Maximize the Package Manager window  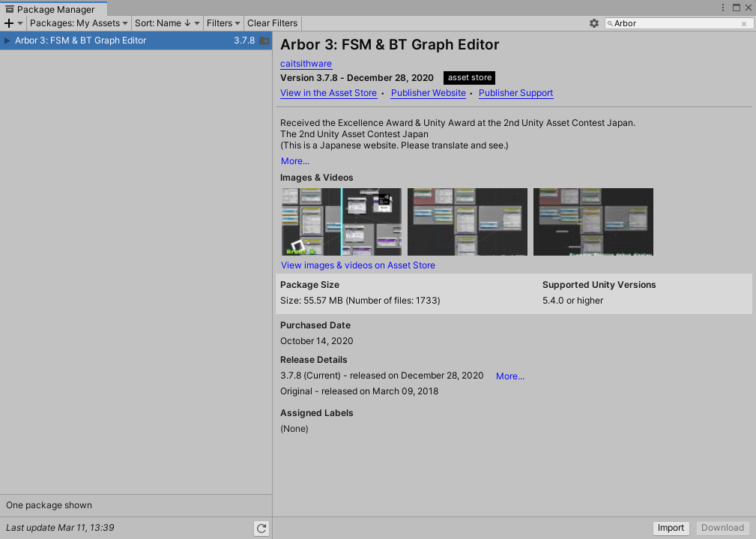[x=737, y=7]
